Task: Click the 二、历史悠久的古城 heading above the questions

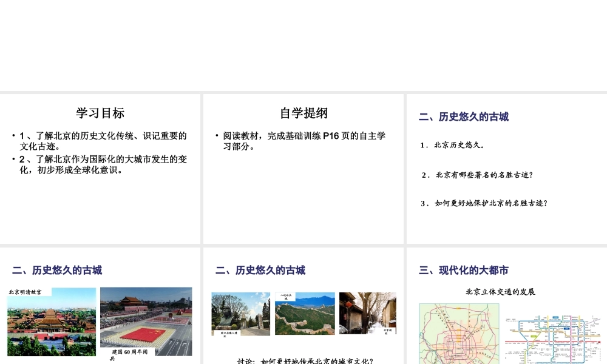Action: click(464, 117)
